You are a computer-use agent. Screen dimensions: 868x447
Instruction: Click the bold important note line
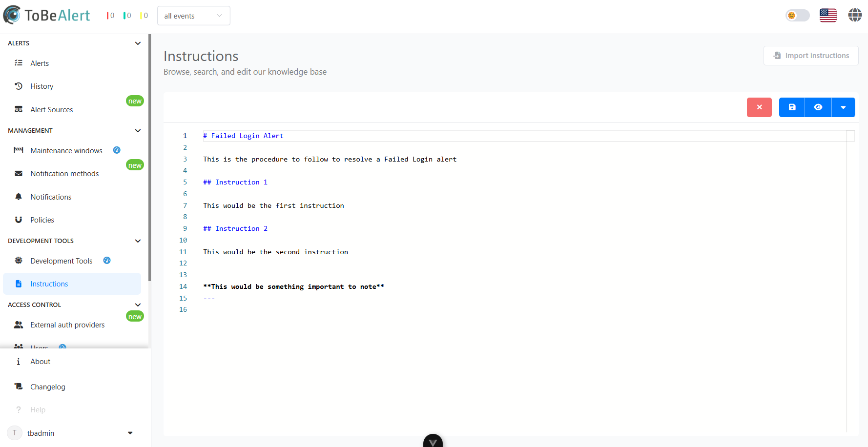point(293,287)
